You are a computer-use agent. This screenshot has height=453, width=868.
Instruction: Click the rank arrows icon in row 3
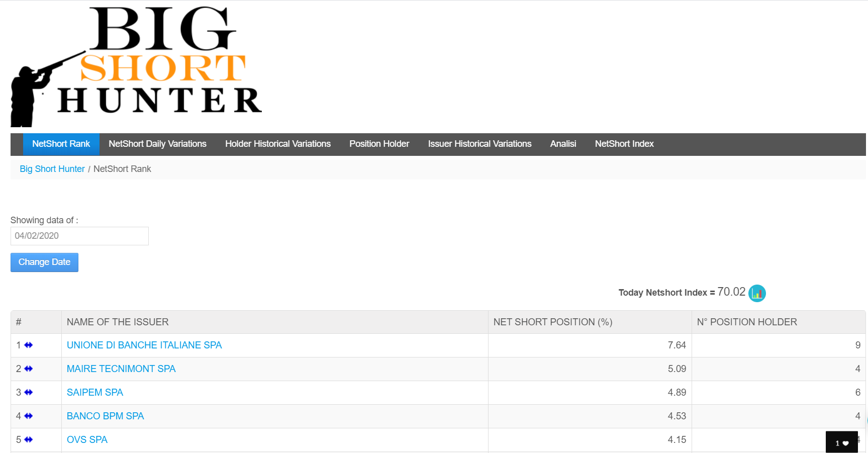pos(29,393)
